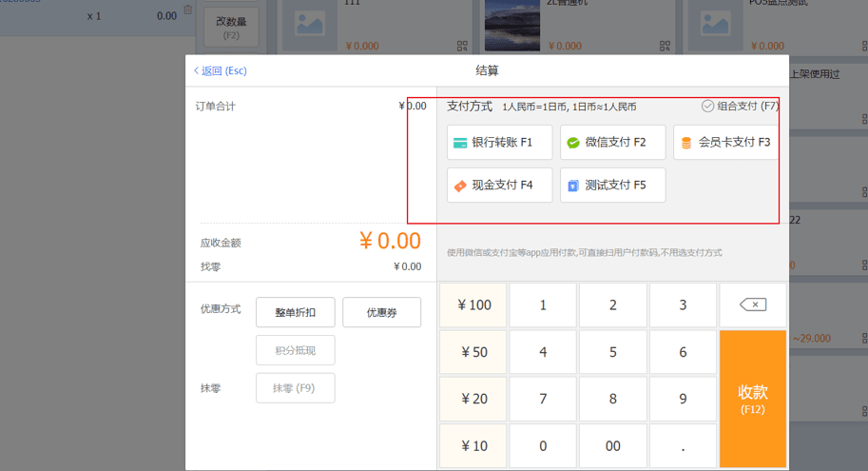Select 银行转账 F1 payment method

coord(499,143)
